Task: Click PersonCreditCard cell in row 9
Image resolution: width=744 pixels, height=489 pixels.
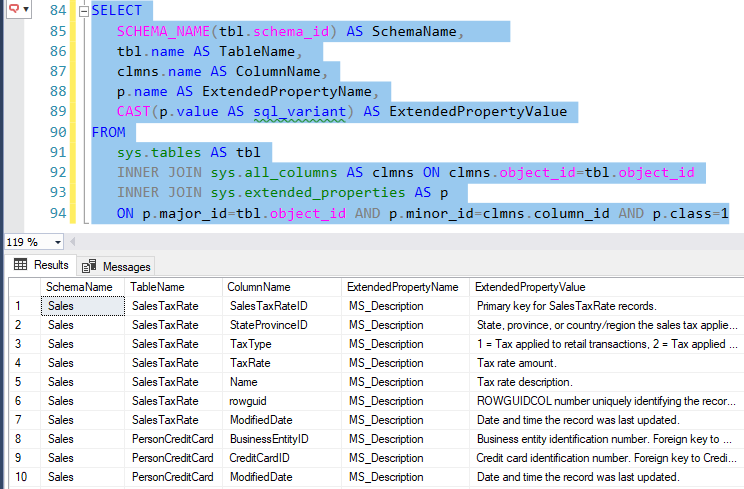Action: pos(173,458)
